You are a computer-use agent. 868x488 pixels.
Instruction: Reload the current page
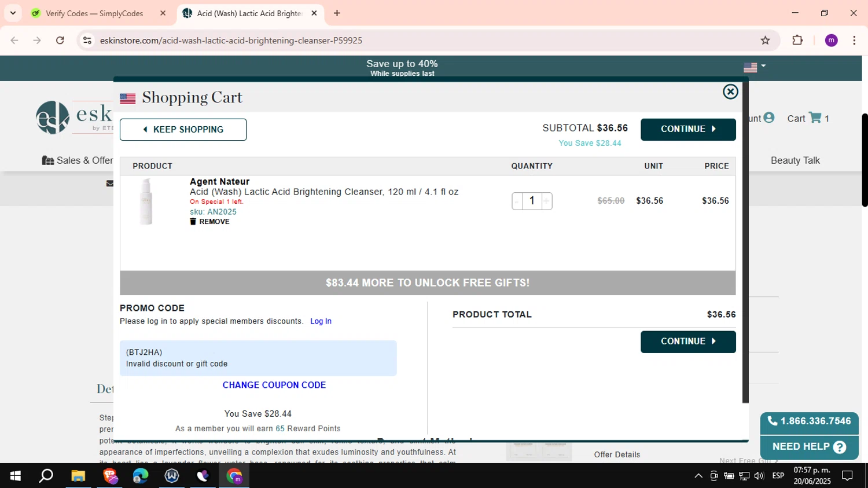tap(60, 41)
